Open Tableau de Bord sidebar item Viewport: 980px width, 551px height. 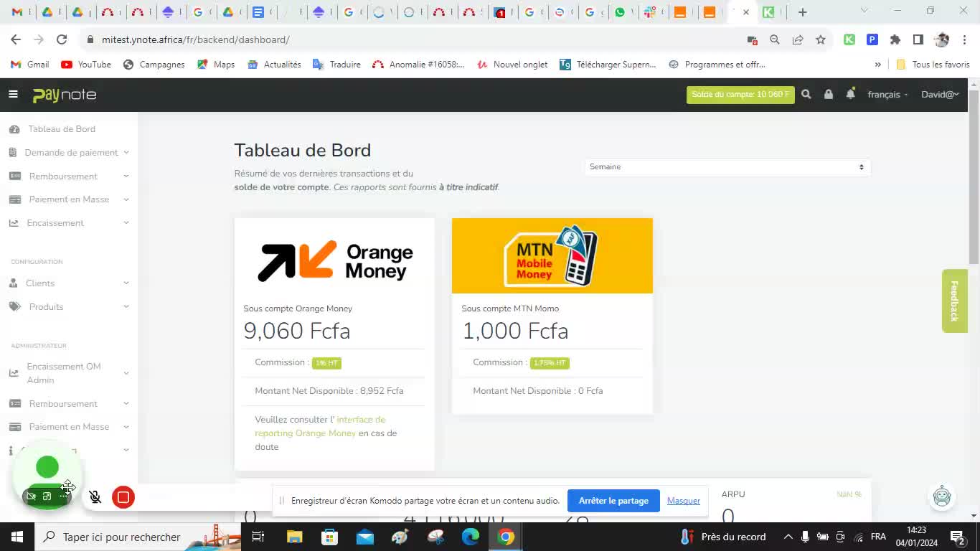click(x=61, y=129)
